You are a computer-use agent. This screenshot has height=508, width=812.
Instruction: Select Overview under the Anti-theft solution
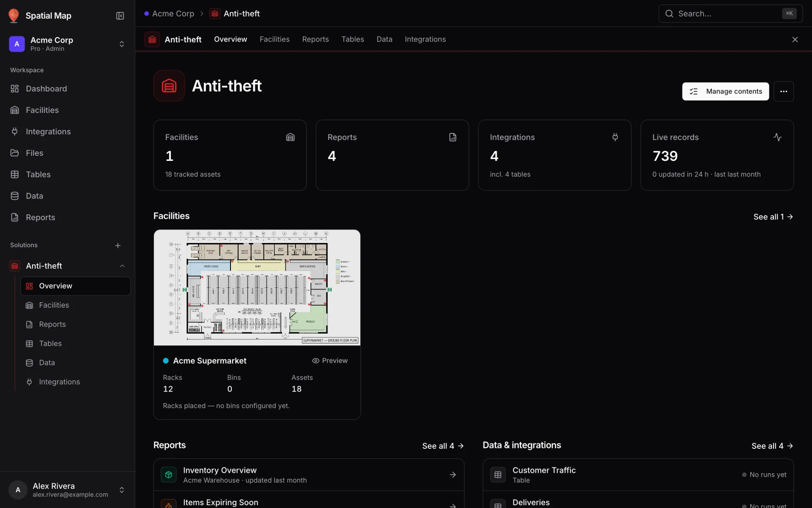click(x=76, y=286)
